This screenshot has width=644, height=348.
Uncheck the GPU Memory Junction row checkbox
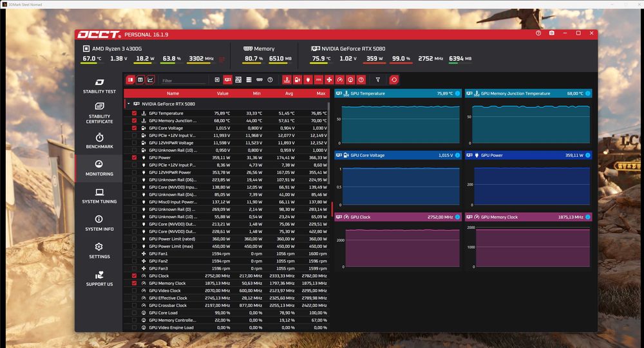click(x=135, y=121)
